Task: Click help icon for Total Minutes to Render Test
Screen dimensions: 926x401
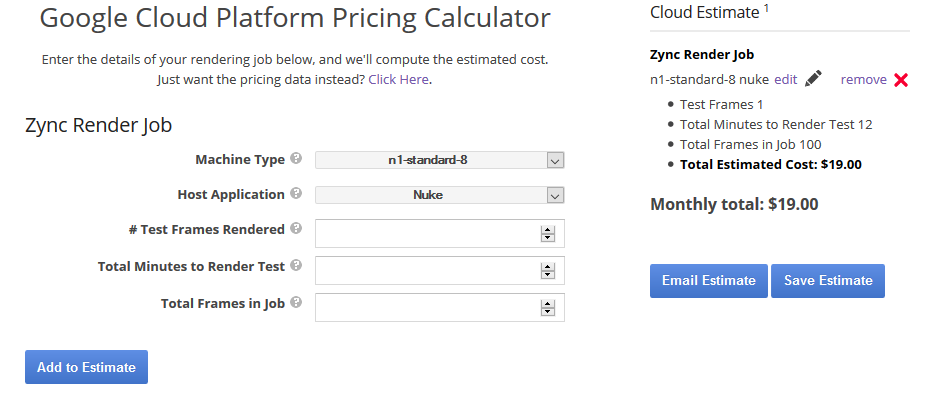Action: tap(296, 265)
